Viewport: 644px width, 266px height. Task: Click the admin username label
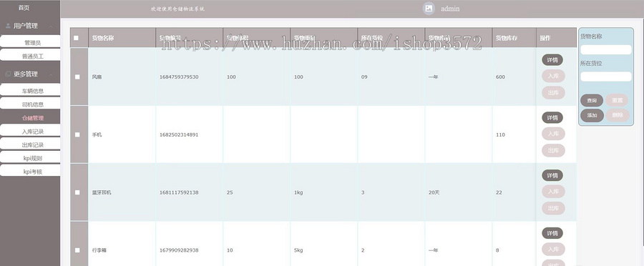(x=450, y=9)
